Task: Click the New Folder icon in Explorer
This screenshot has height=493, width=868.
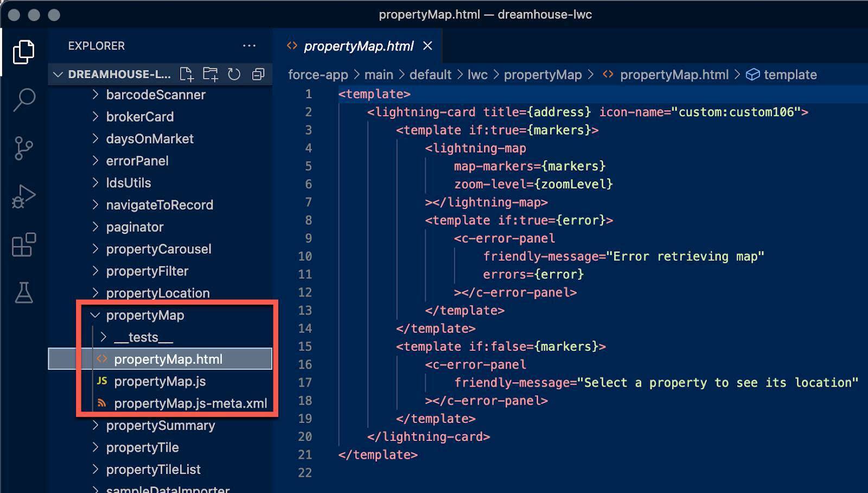Action: tap(210, 74)
